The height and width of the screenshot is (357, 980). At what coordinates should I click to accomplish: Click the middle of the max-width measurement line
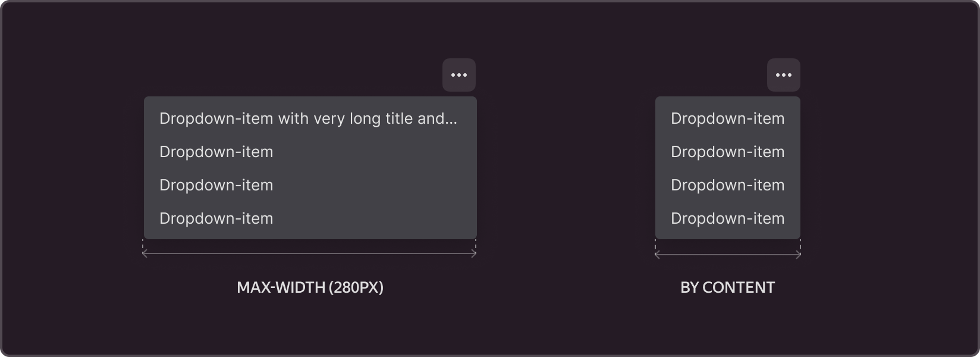tap(309, 254)
